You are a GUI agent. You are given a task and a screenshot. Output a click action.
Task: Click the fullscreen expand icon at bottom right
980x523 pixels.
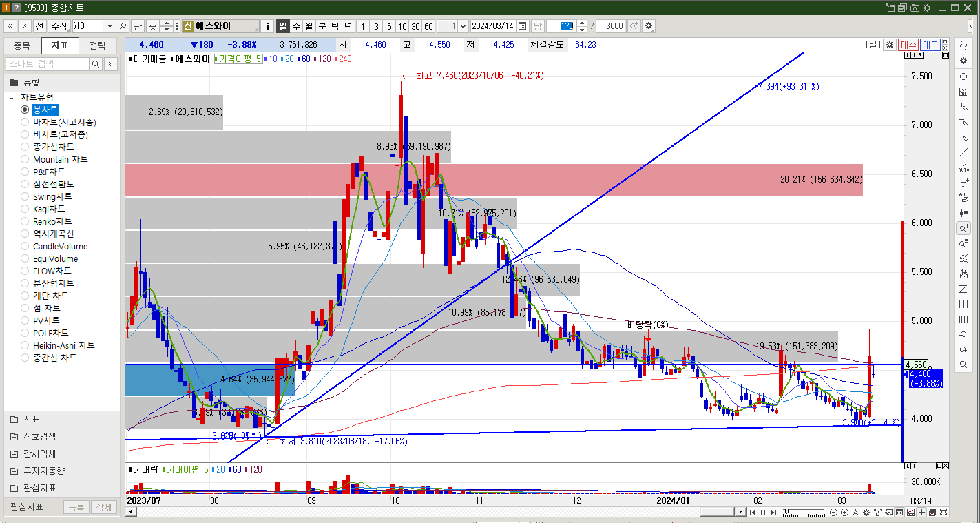pyautogui.click(x=943, y=512)
